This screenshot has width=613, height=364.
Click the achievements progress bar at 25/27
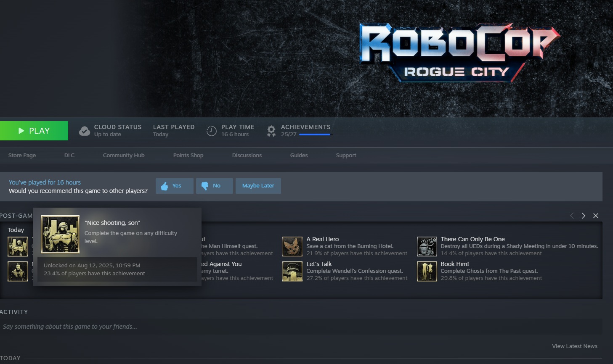point(316,135)
